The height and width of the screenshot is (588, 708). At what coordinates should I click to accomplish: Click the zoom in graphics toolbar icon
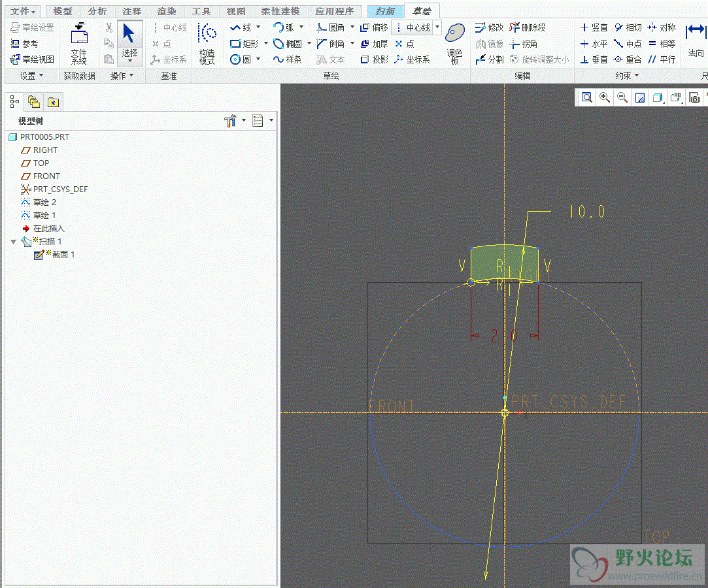604,97
